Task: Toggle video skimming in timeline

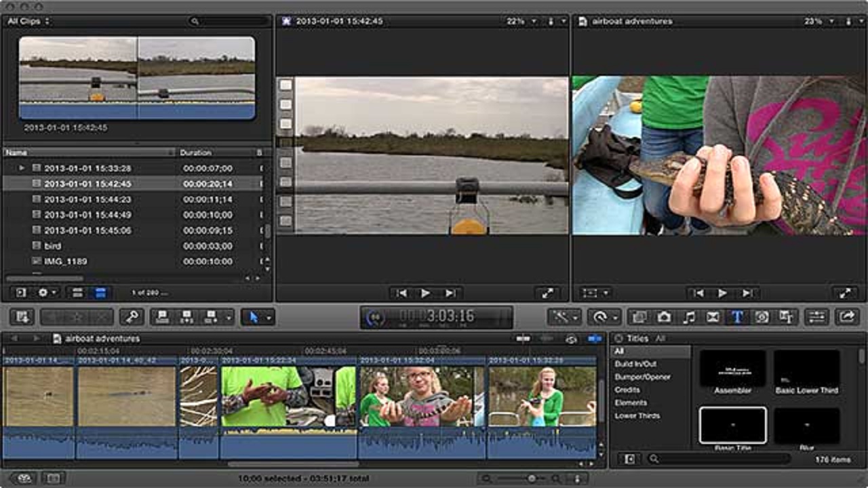Action: [523, 338]
